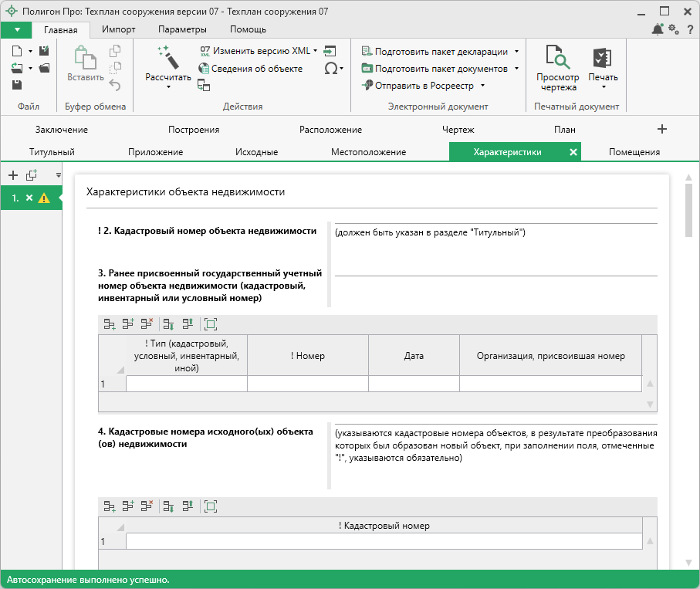Expand Подготовить пакет декларации dropdown arrow
Image resolution: width=700 pixels, height=589 pixels.
pyautogui.click(x=516, y=52)
